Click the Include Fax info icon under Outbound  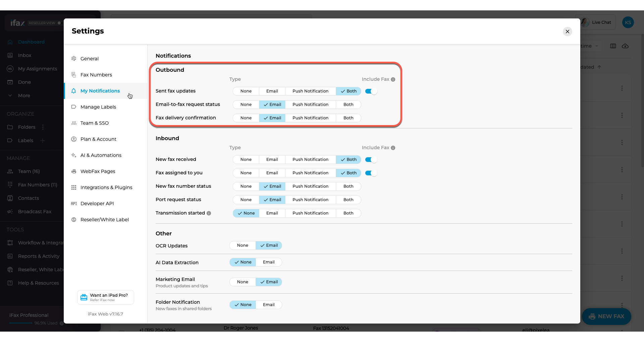click(392, 79)
